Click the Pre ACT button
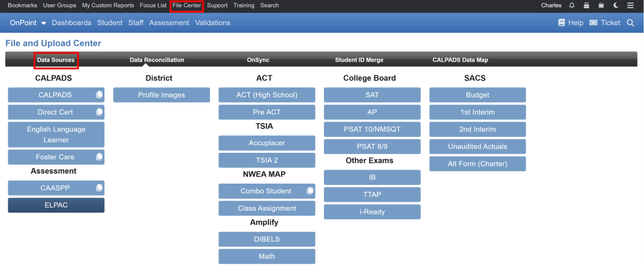The image size is (644, 266). pyautogui.click(x=267, y=112)
